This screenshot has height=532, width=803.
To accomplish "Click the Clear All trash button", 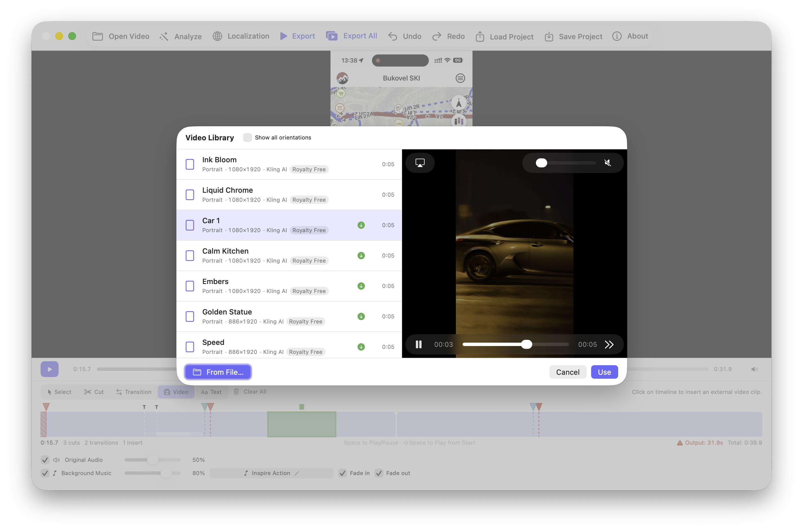I will click(x=250, y=392).
